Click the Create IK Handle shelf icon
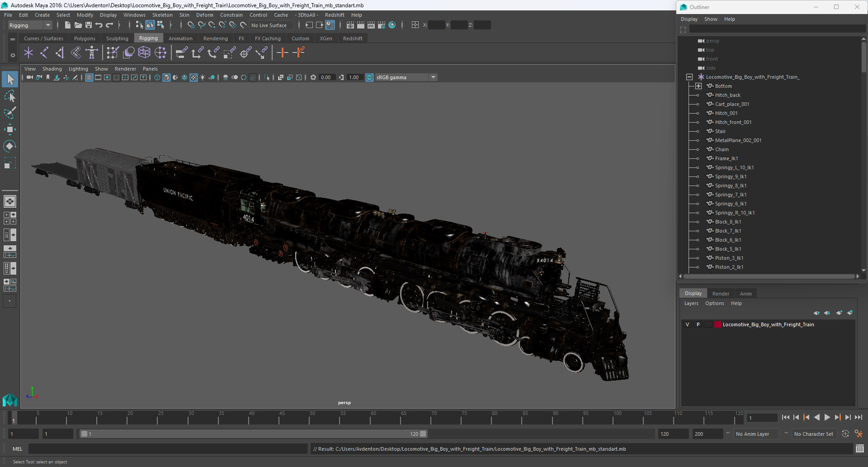Screen dimensions: 868x467 click(60, 53)
